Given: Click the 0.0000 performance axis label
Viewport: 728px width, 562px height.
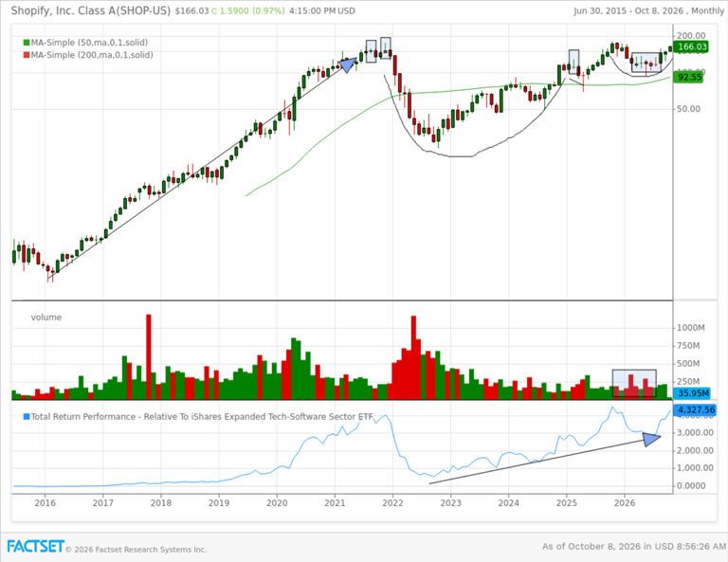Looking at the screenshot, I should [x=691, y=486].
